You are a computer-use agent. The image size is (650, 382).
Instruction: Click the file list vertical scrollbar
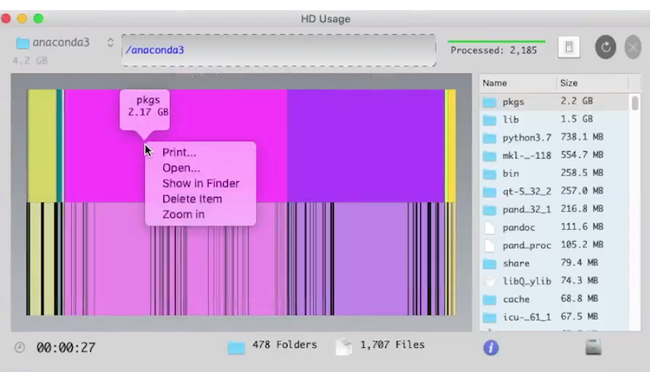point(635,103)
